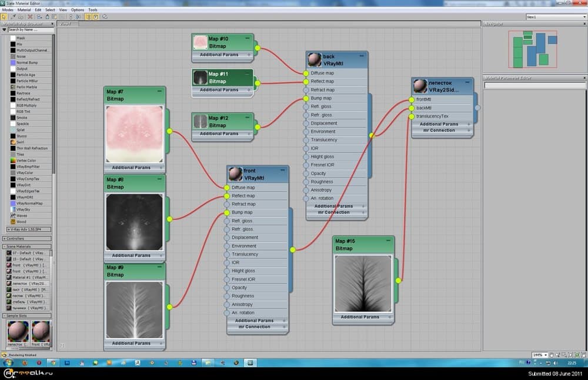588x380 pixels.
Task: Click the VRayHDRI map icon in list
Action: coord(13,197)
